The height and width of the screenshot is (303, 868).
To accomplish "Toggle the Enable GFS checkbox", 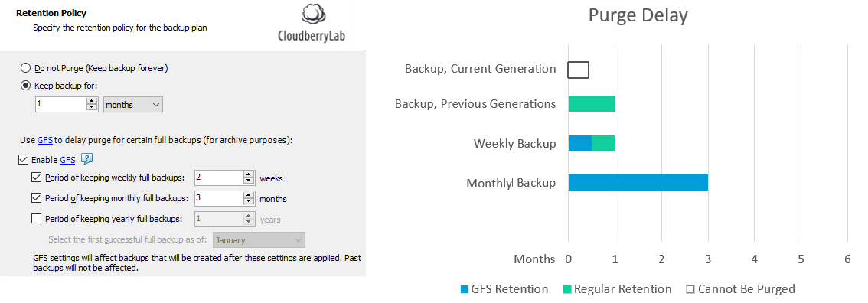I will tap(23, 160).
